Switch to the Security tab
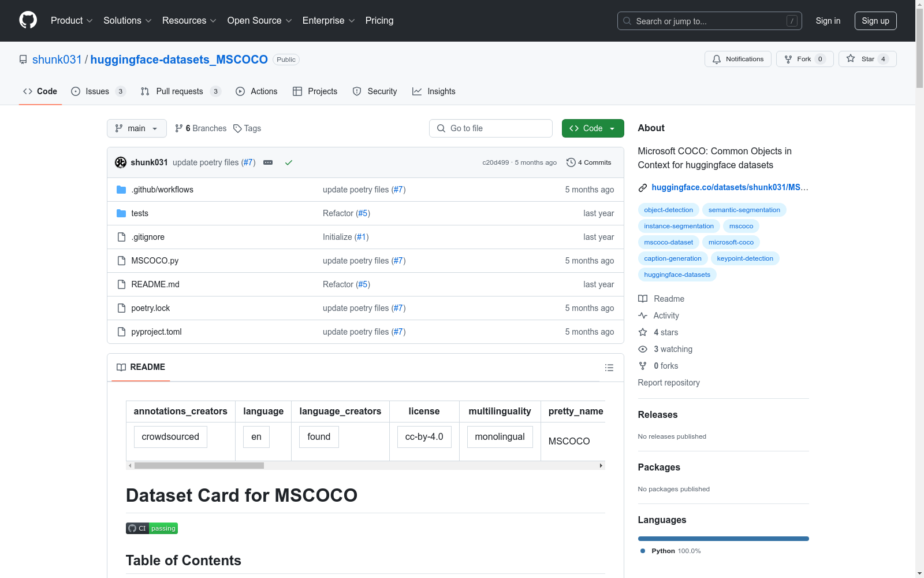This screenshot has width=924, height=578. [x=375, y=91]
